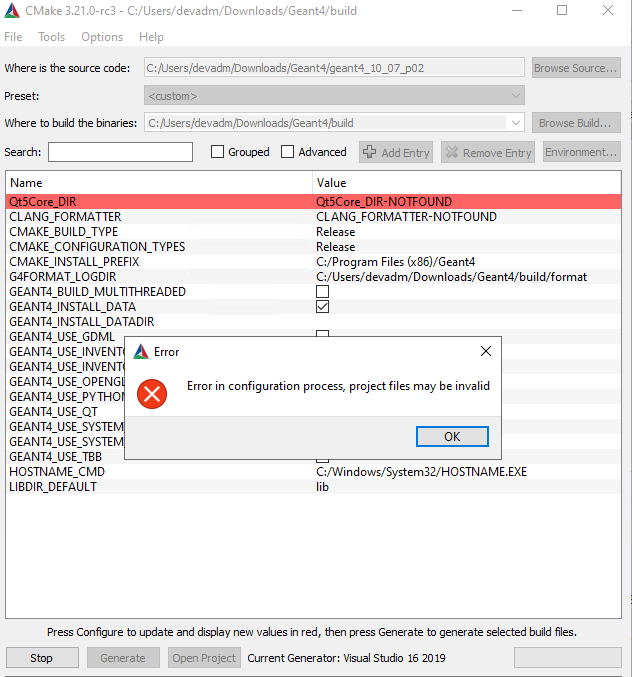Select the GEANT4_INSTALL_DATADIR entry

tap(82, 322)
